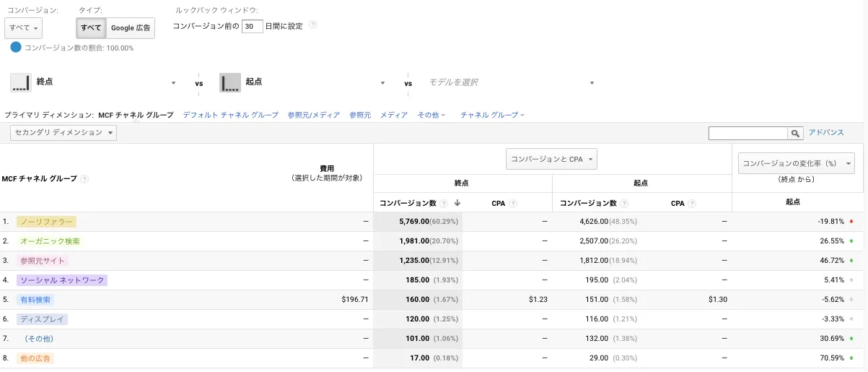Image resolution: width=868 pixels, height=372 pixels.
Task: Select すべて type toggle button
Action: tap(91, 28)
